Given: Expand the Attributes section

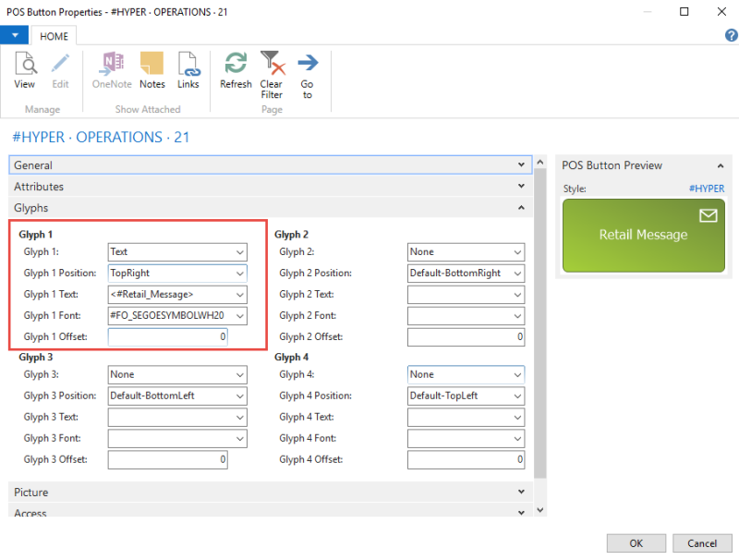Looking at the screenshot, I should [522, 187].
